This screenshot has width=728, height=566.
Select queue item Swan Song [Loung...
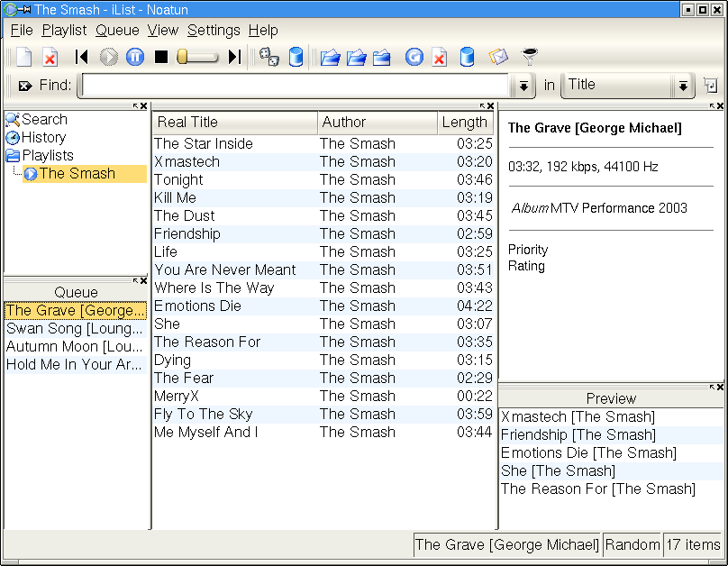click(x=76, y=329)
